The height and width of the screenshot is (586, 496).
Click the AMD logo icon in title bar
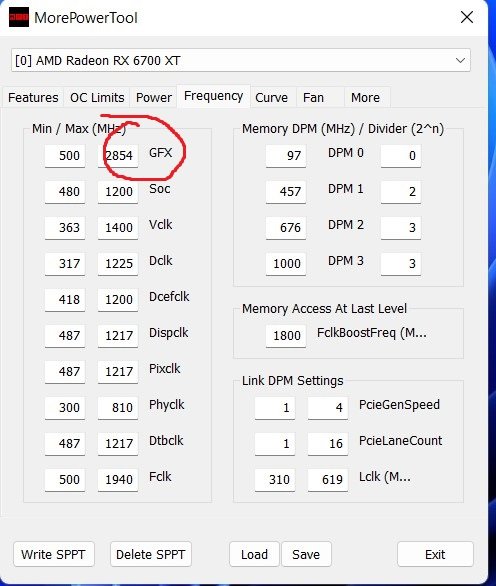(19, 18)
